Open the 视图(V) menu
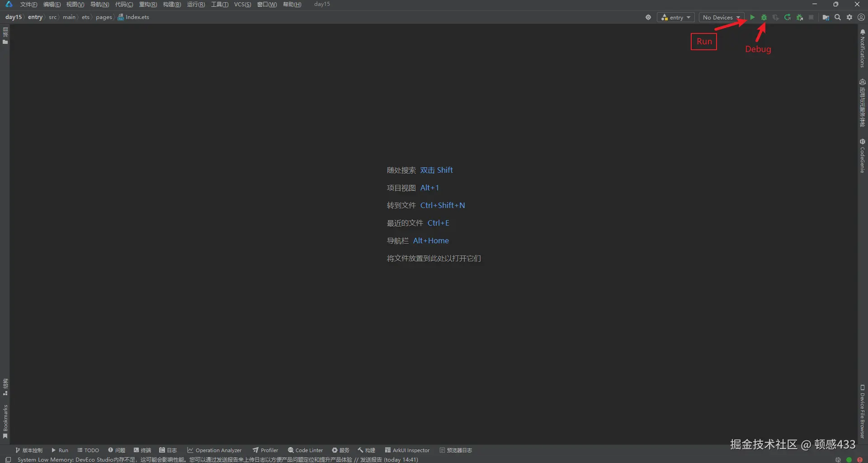Image resolution: width=868 pixels, height=463 pixels. (x=75, y=5)
